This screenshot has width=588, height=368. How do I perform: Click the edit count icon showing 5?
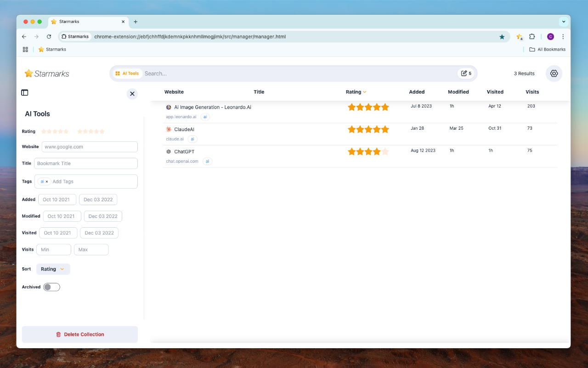[466, 74]
